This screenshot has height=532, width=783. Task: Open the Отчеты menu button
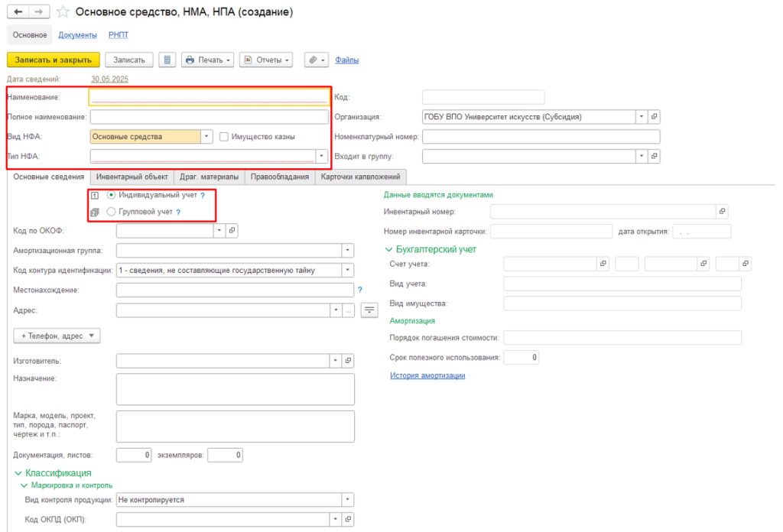point(266,60)
